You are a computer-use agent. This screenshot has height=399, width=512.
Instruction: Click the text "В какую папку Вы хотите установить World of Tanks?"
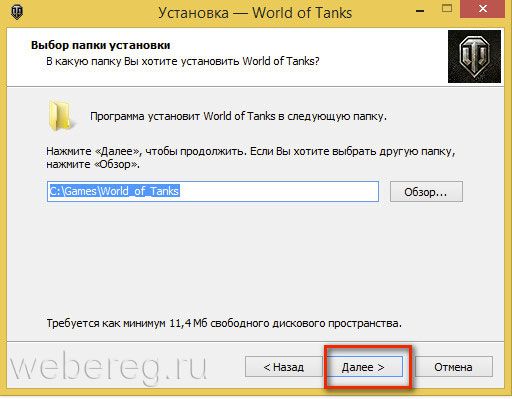pyautogui.click(x=183, y=61)
